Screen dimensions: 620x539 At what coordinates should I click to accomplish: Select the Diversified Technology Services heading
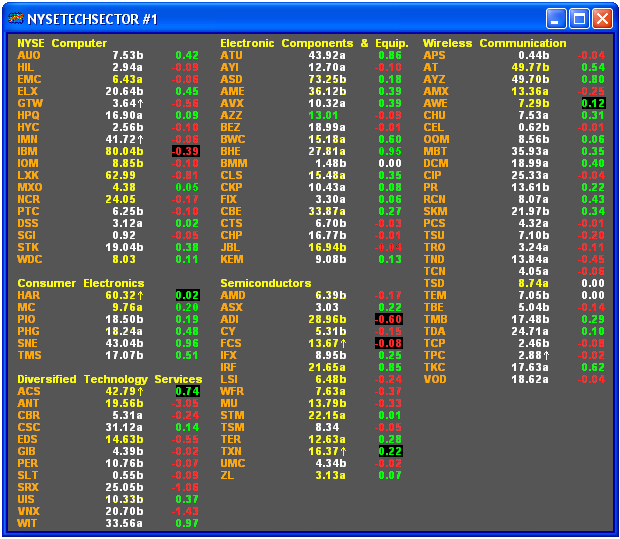110,379
